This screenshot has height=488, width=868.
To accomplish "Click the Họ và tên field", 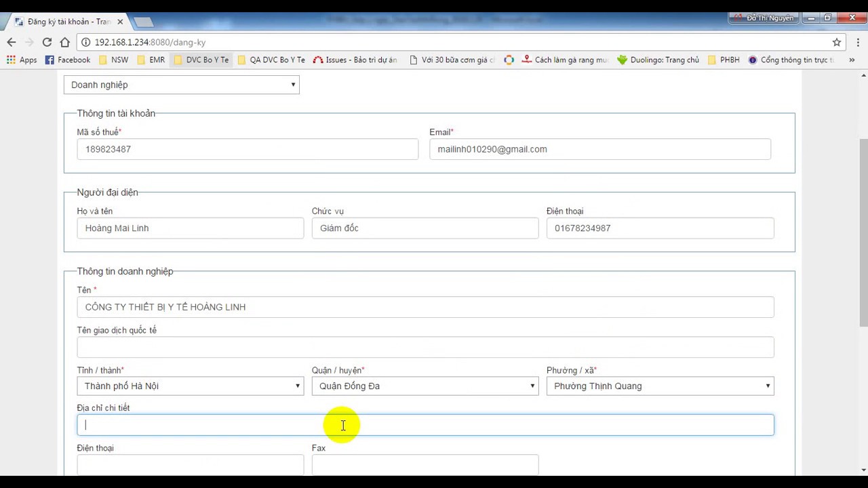I will click(x=191, y=228).
